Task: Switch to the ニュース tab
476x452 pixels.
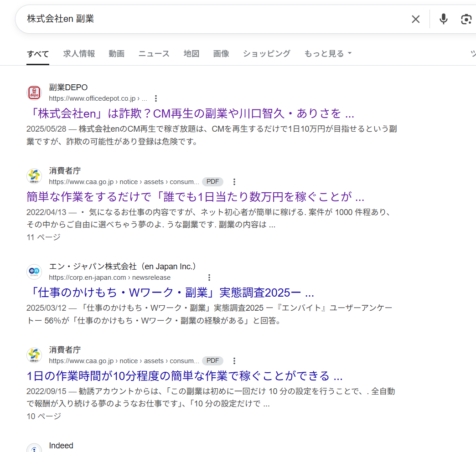Action: [154, 53]
